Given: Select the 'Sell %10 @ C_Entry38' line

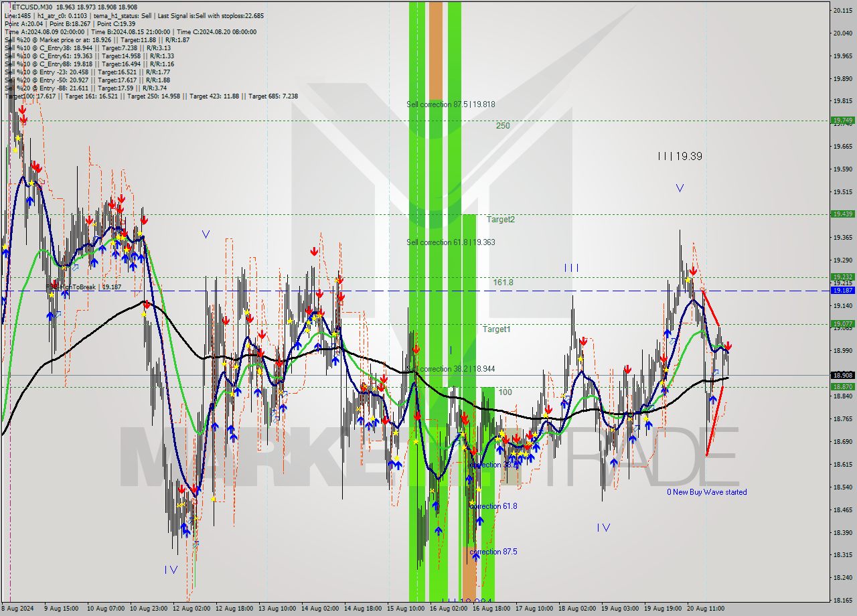Looking at the screenshot, I should [87, 48].
